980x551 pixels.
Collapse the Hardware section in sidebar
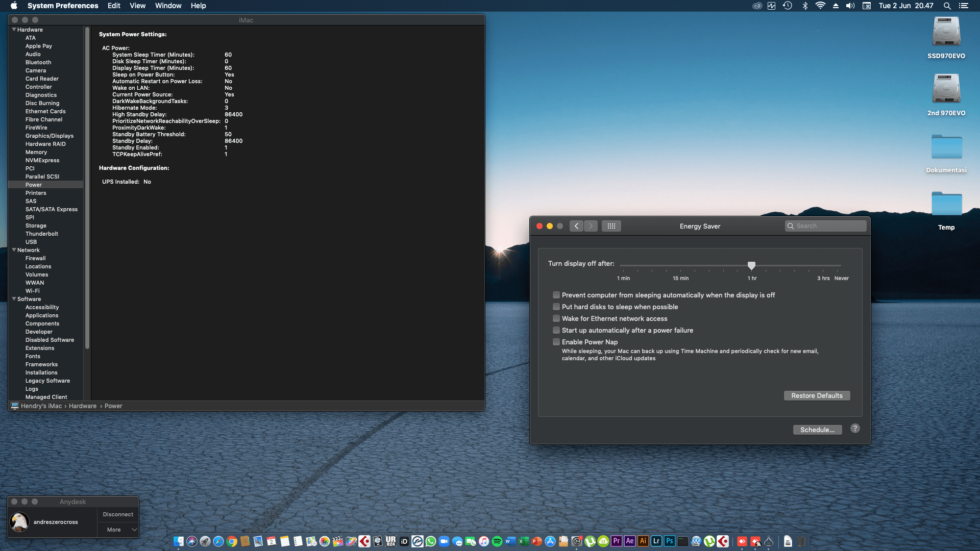pyautogui.click(x=14, y=30)
